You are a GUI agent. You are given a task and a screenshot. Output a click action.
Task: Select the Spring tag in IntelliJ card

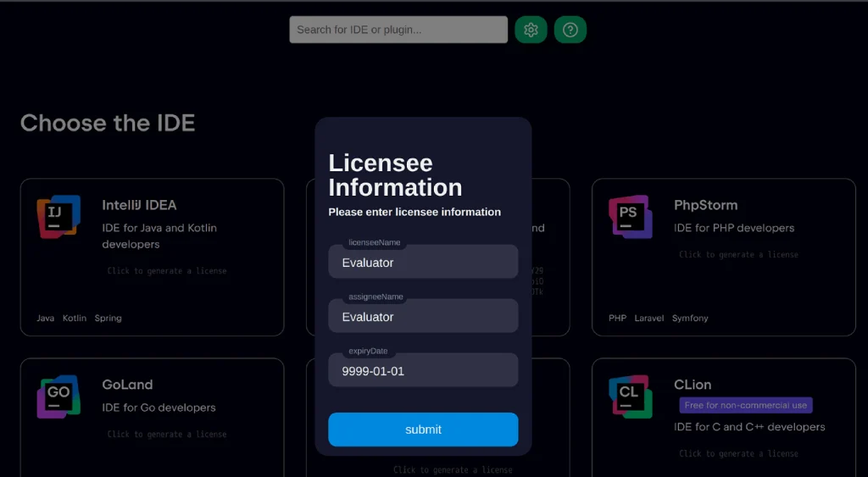(x=108, y=319)
